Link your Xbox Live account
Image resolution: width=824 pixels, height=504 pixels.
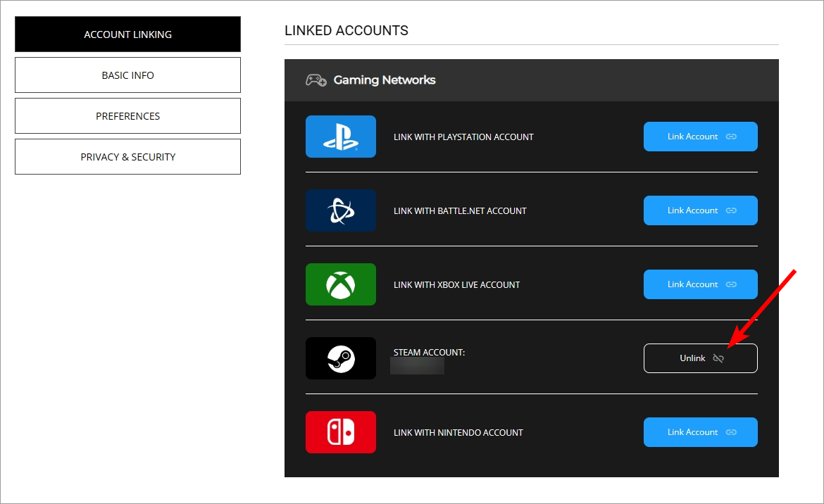tap(701, 284)
